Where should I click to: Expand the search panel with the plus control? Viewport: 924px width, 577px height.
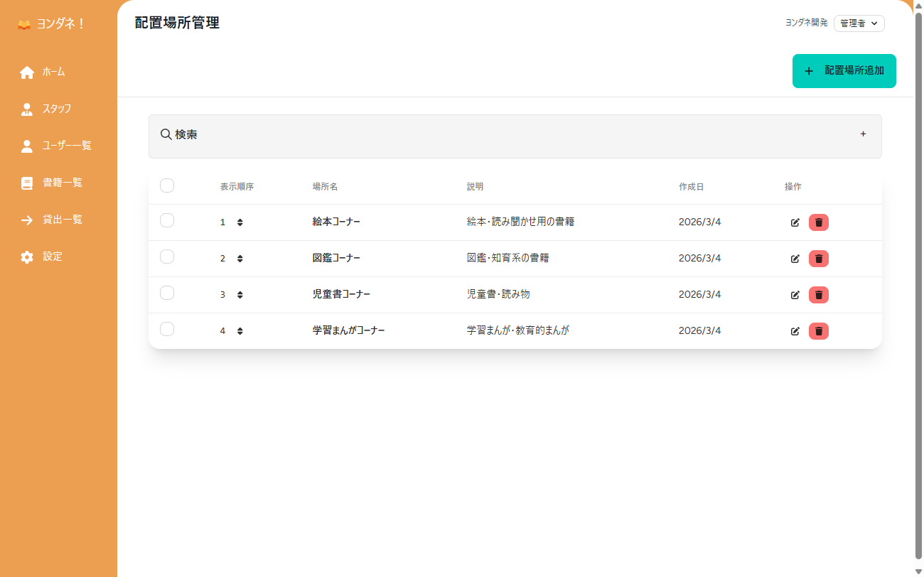point(863,134)
